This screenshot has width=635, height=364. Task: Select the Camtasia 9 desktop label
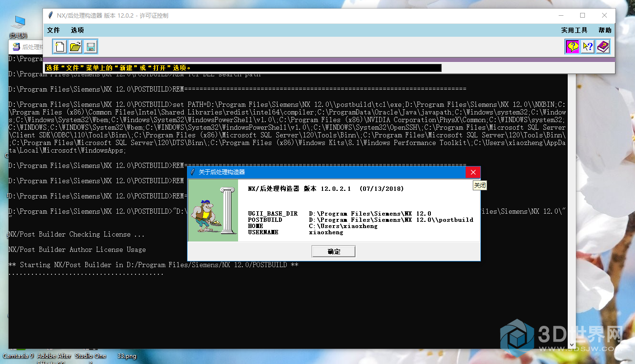click(18, 356)
